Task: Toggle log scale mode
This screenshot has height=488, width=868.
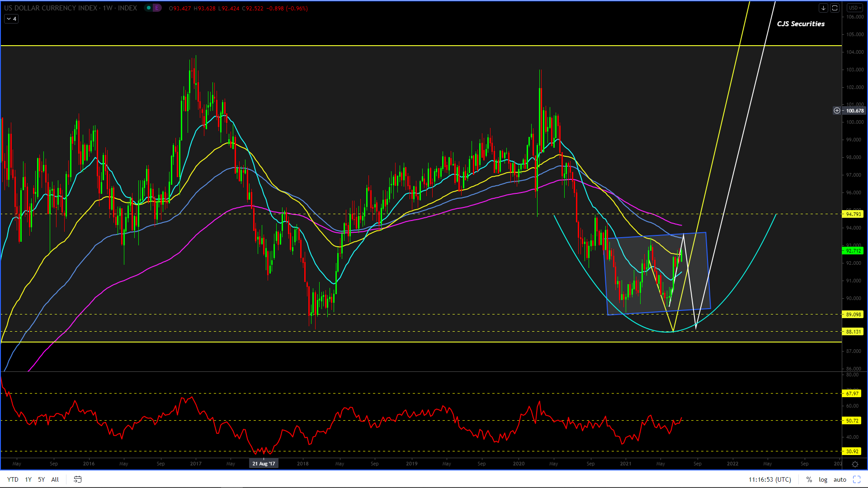Action: (823, 479)
